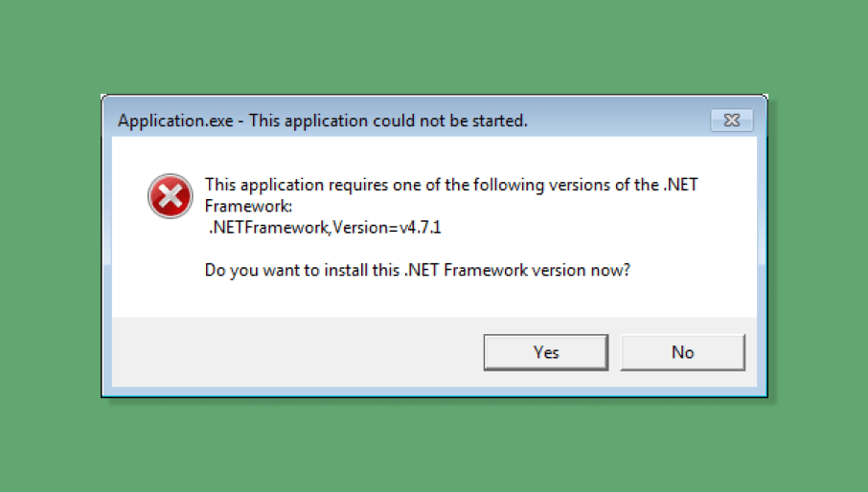Click the ".NETFramework,Version=v4.7.1" line
The width and height of the screenshot is (868, 492).
325,228
